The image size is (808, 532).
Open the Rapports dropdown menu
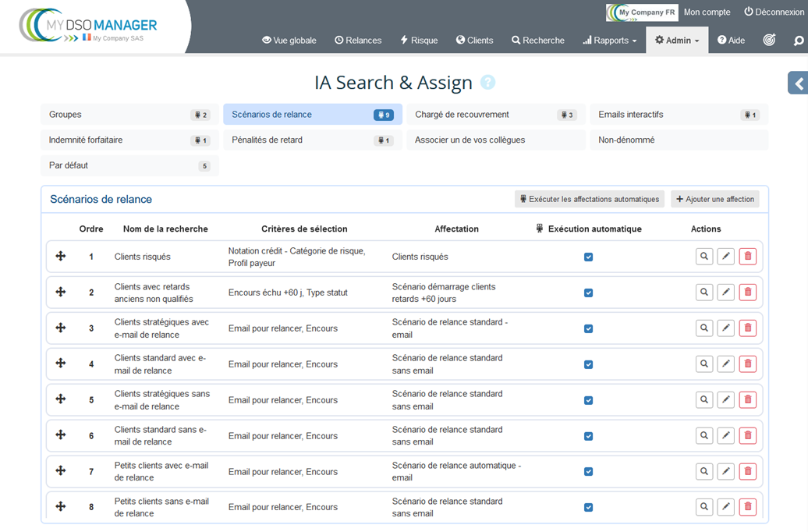pos(610,40)
